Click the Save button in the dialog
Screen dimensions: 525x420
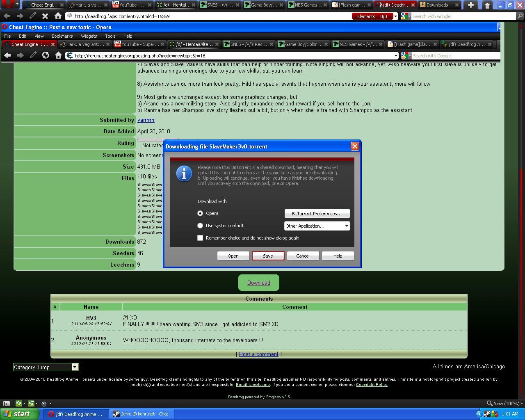pyautogui.click(x=268, y=256)
